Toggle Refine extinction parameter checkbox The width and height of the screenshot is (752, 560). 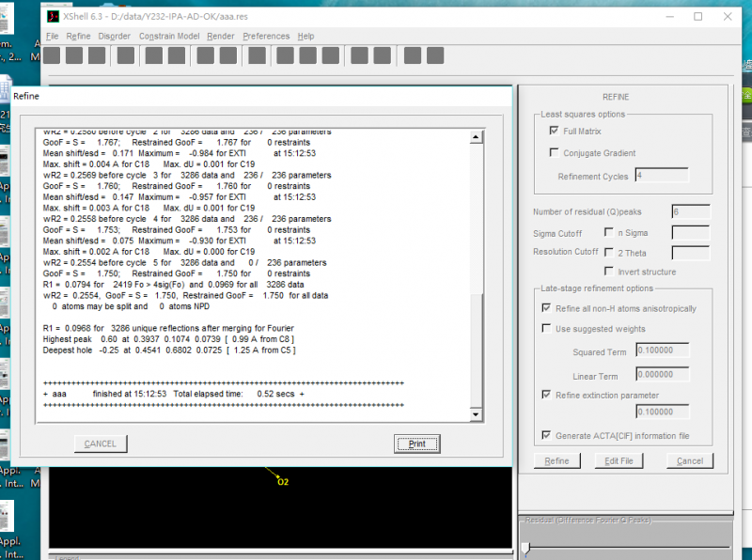point(546,395)
